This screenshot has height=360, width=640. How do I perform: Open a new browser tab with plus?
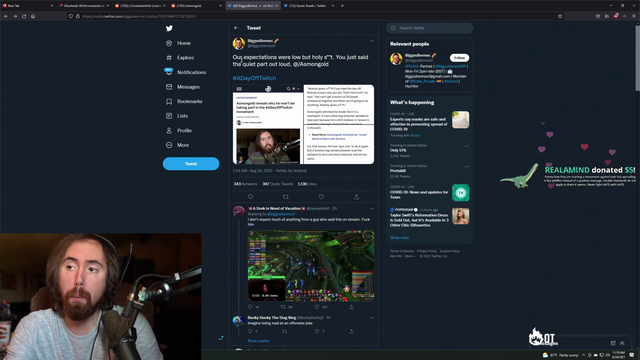click(x=342, y=6)
